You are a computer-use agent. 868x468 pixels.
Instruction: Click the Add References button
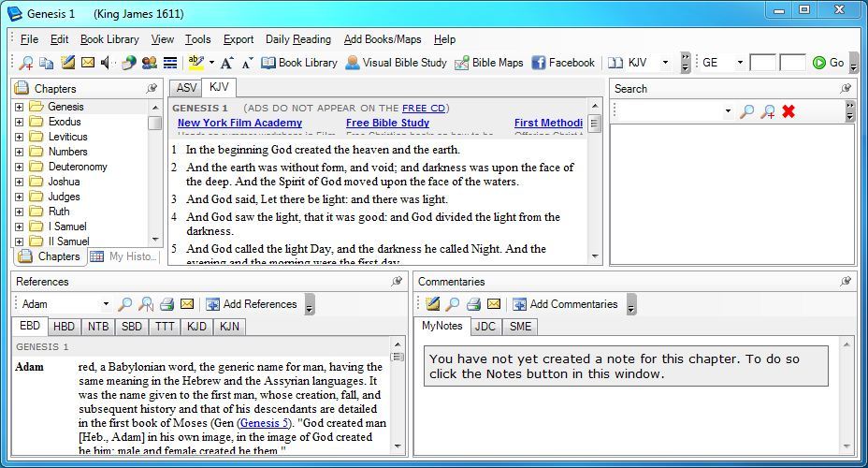coord(252,304)
